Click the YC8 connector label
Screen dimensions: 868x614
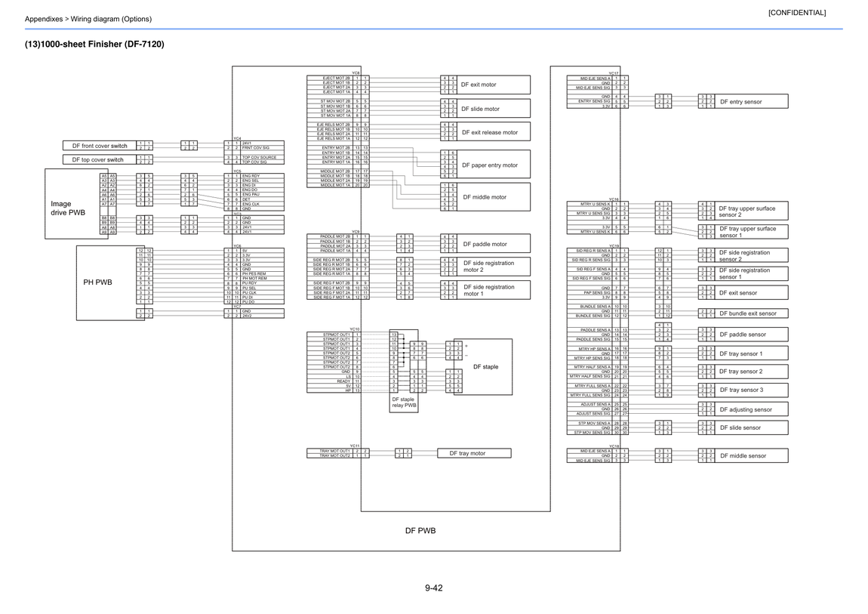coord(356,73)
